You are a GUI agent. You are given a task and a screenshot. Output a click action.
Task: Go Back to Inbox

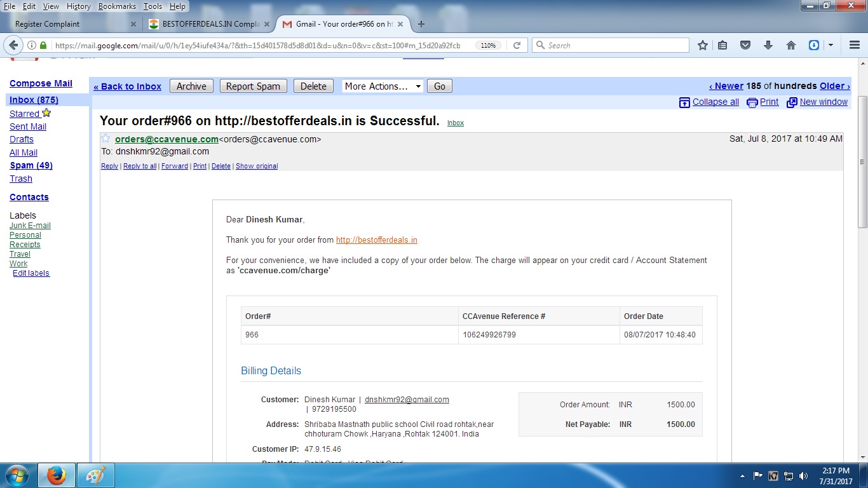coord(127,86)
